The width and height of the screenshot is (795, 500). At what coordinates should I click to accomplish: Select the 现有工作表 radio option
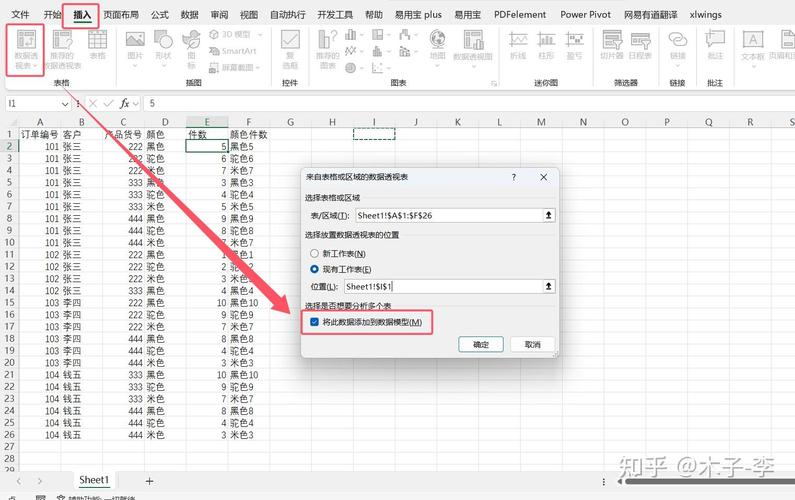pyautogui.click(x=314, y=269)
